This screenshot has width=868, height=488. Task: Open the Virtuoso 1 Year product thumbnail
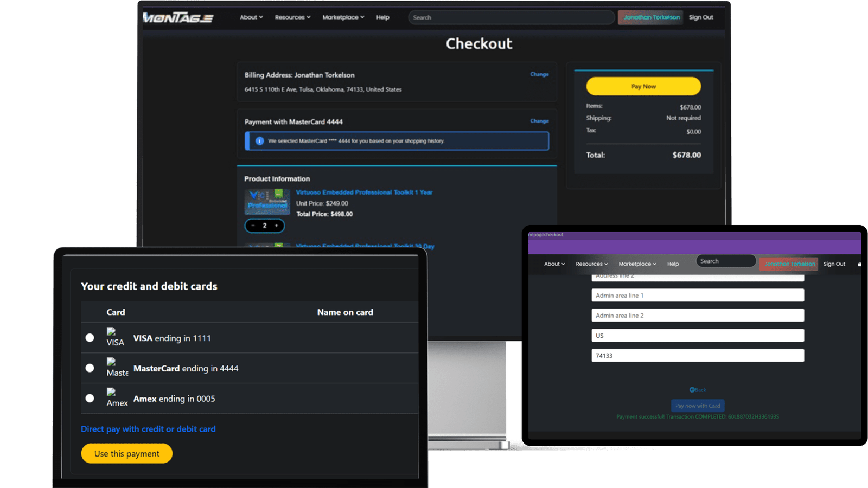[267, 202]
